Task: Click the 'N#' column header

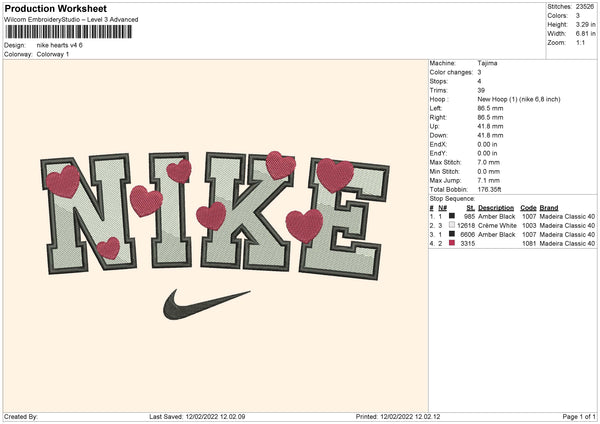Action: (x=442, y=207)
